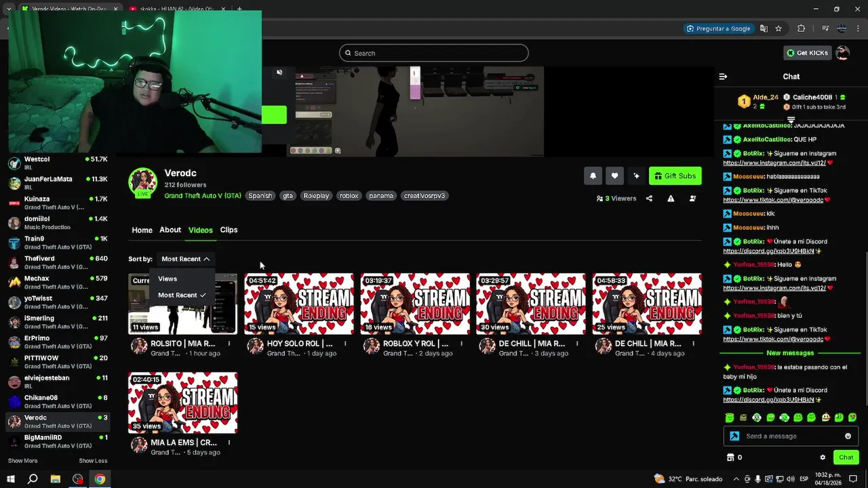The height and width of the screenshot is (488, 868).
Task: Click the panama tag
Action: coord(381,196)
